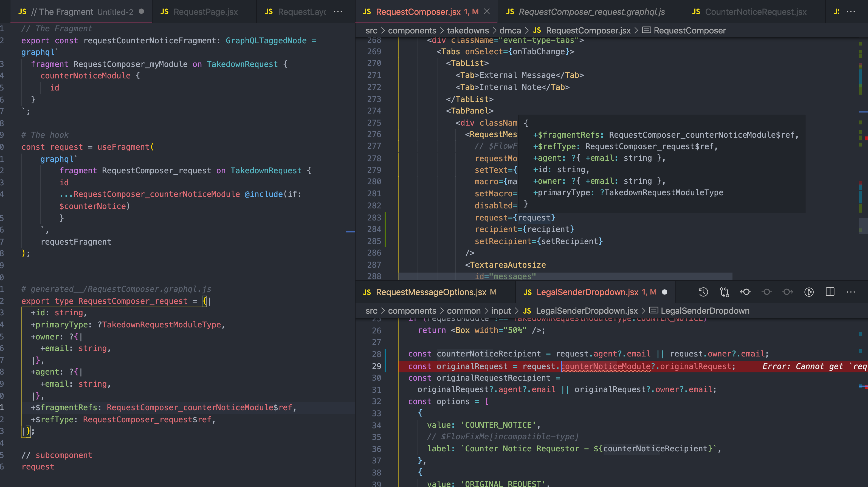Open the Timeline history icon in bottom editor toolbar
This screenshot has width=868, height=487.
[703, 292]
